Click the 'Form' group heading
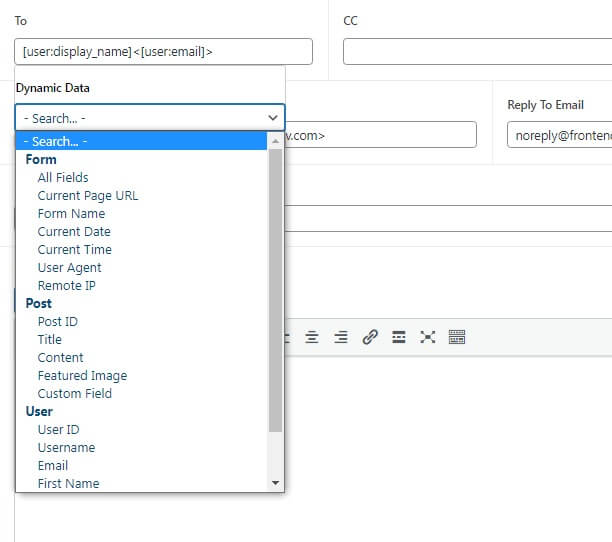 pos(41,160)
